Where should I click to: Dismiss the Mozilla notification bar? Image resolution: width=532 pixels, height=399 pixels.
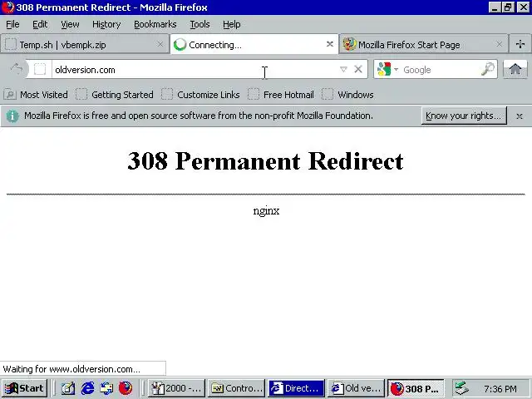tap(519, 116)
